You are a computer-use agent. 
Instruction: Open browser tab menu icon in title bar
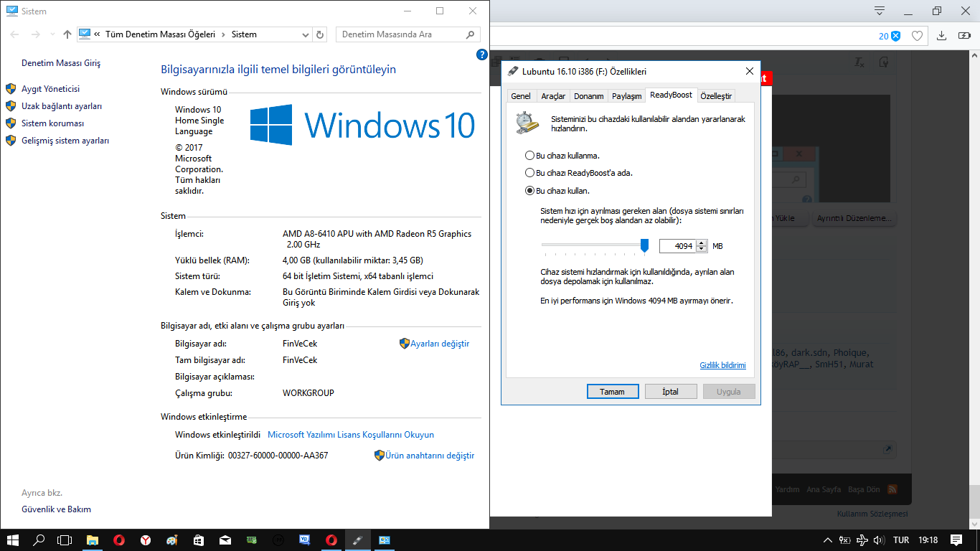tap(880, 11)
